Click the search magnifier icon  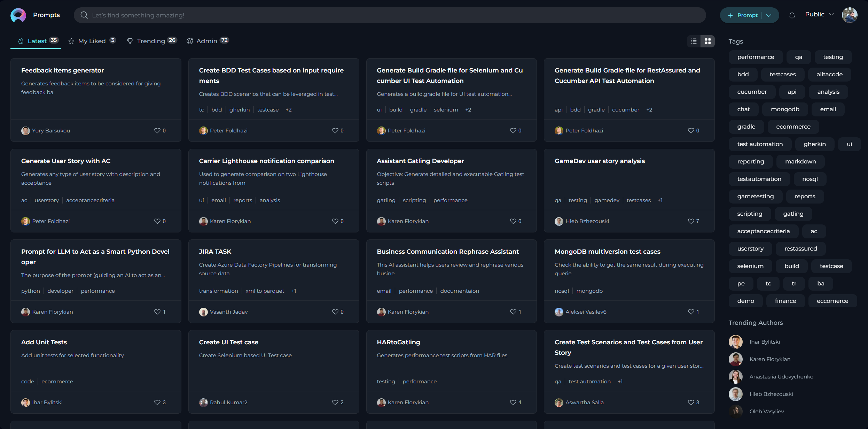tap(84, 15)
